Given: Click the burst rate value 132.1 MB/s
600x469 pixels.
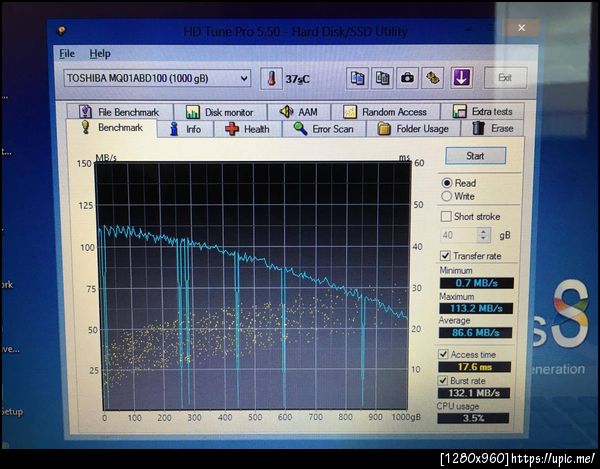Looking at the screenshot, I should [474, 393].
